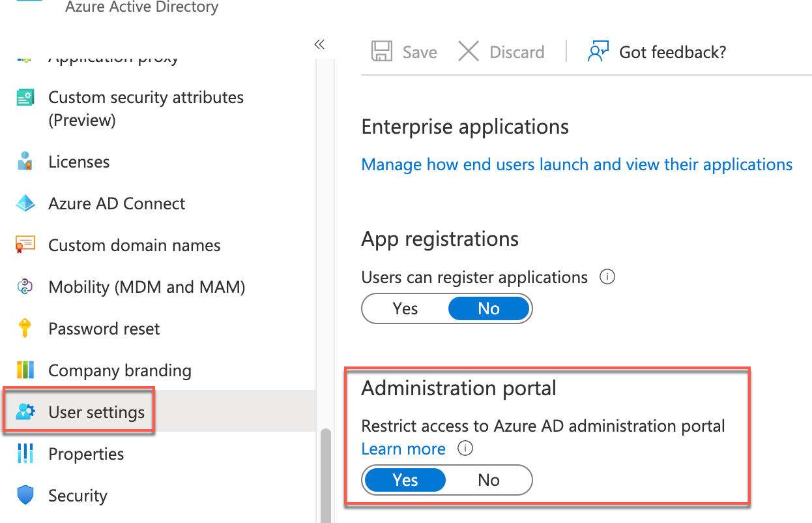Click the Mobility (MDM and MAM) icon
The width and height of the screenshot is (812, 523).
[25, 287]
